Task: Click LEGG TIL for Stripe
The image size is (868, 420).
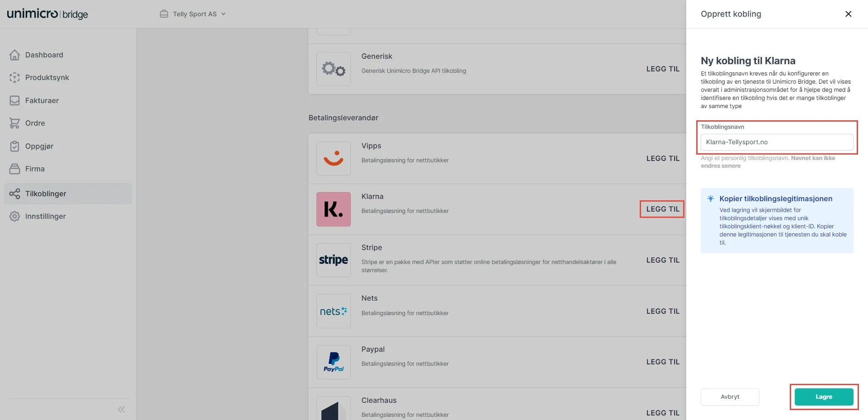Action: click(x=663, y=260)
